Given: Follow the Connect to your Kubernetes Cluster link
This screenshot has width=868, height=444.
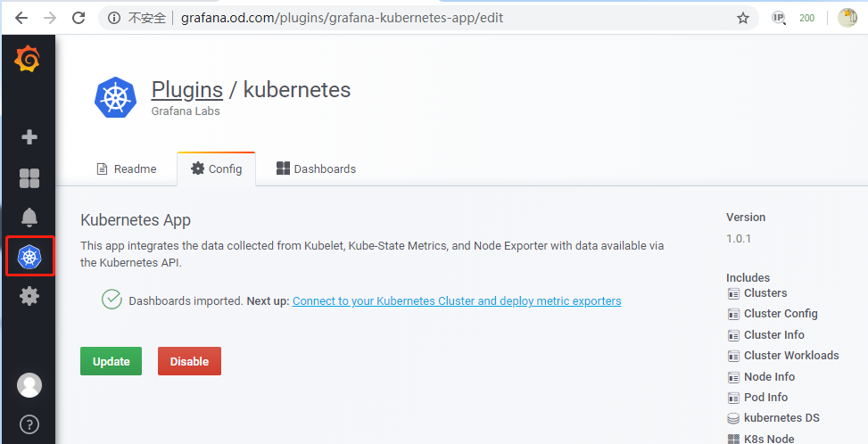Looking at the screenshot, I should point(457,300).
